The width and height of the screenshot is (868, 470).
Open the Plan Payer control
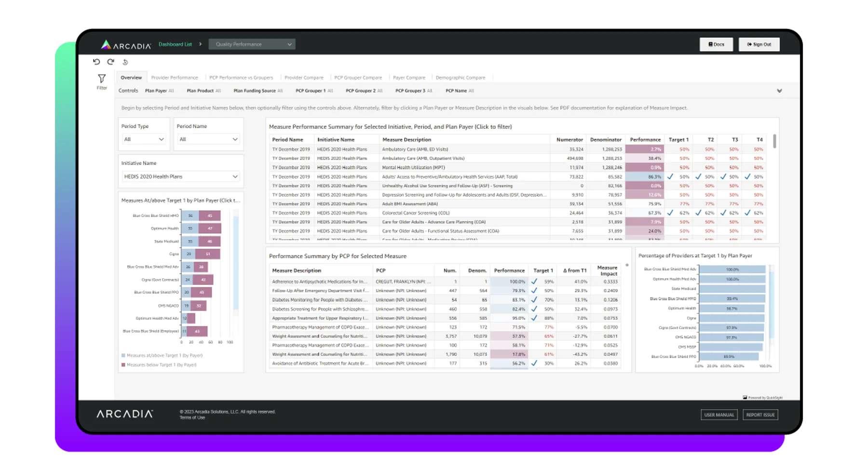[x=159, y=91]
